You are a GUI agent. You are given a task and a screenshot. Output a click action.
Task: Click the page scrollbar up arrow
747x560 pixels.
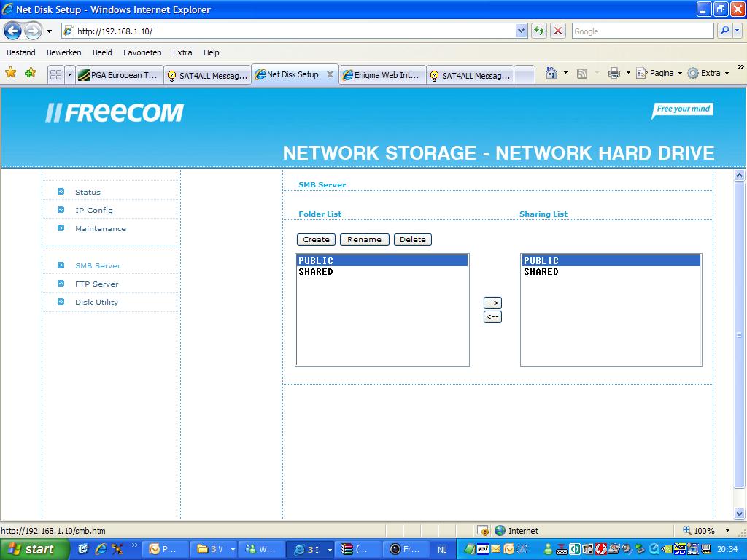(740, 175)
